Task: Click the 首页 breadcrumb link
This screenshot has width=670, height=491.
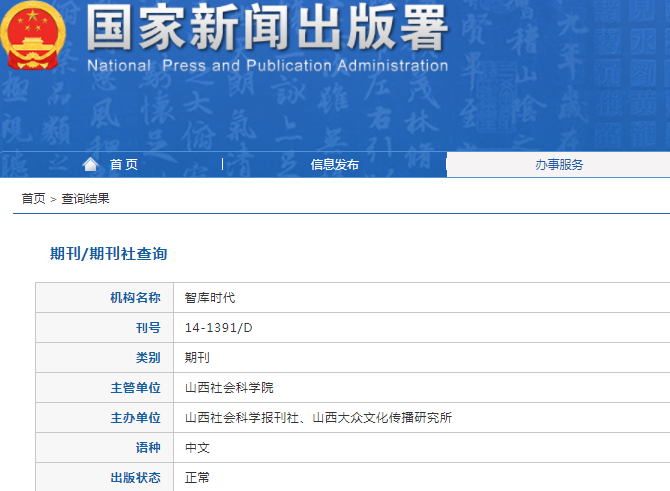Action: point(33,199)
